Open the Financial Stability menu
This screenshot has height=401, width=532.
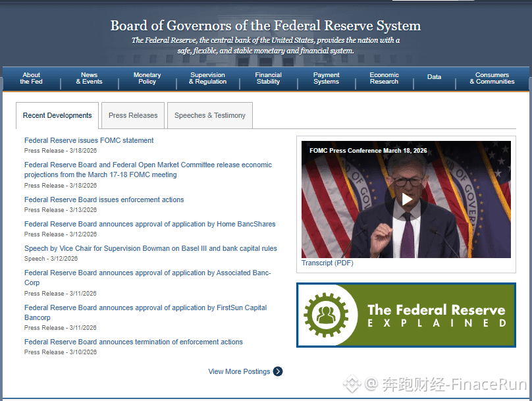(268, 78)
